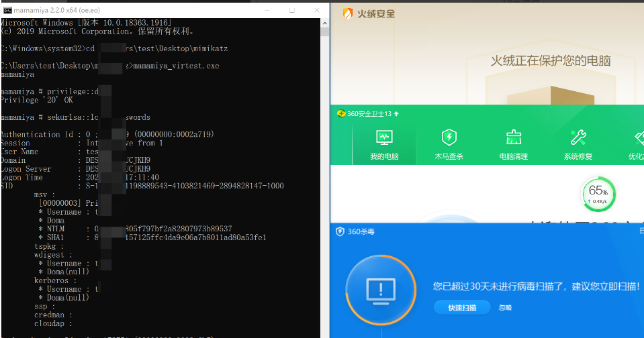Image resolution: width=644 pixels, height=338 pixels.
Task: Click the SHA1 hash line in console
Action: click(x=152, y=237)
